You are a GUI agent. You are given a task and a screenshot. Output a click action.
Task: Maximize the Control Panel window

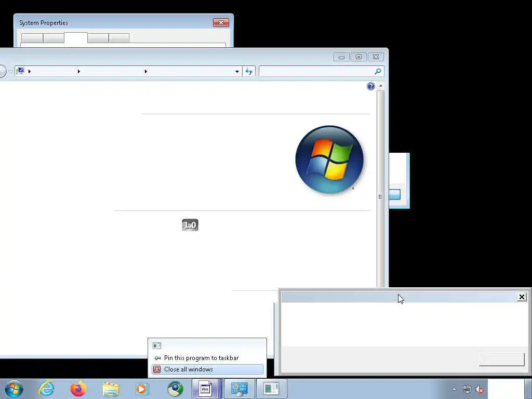pos(358,57)
